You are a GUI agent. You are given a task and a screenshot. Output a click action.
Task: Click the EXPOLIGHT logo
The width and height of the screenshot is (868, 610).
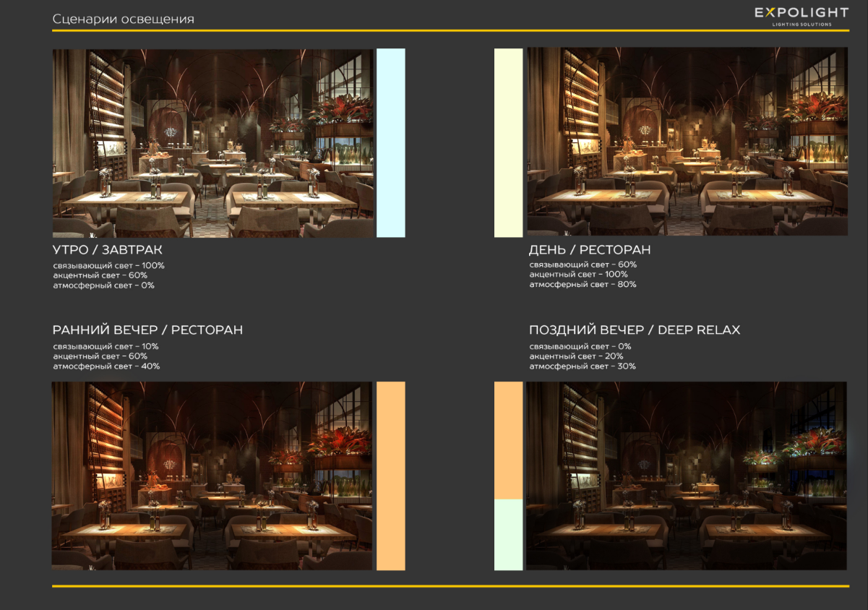pyautogui.click(x=801, y=15)
